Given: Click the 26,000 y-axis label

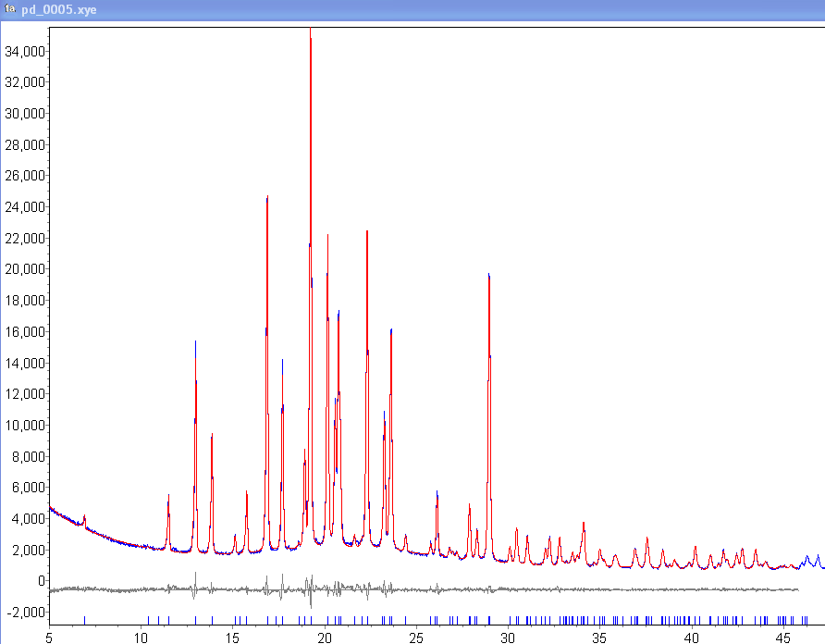Looking at the screenshot, I should pos(25,176).
